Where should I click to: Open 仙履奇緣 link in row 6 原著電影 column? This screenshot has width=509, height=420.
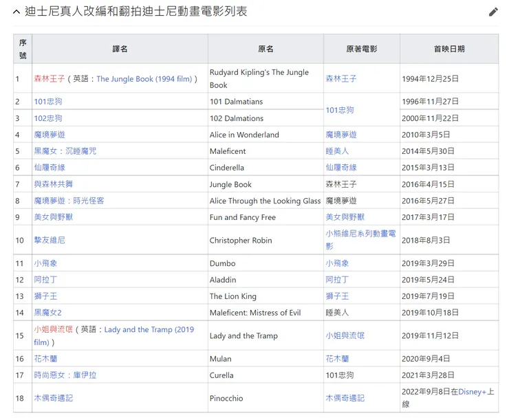coord(341,168)
